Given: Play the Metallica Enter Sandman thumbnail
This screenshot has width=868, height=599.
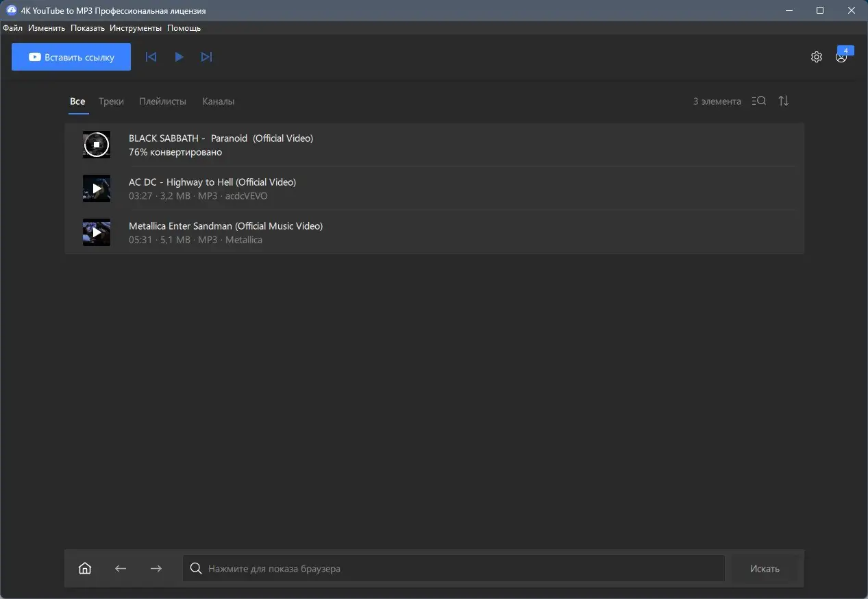Looking at the screenshot, I should point(97,232).
